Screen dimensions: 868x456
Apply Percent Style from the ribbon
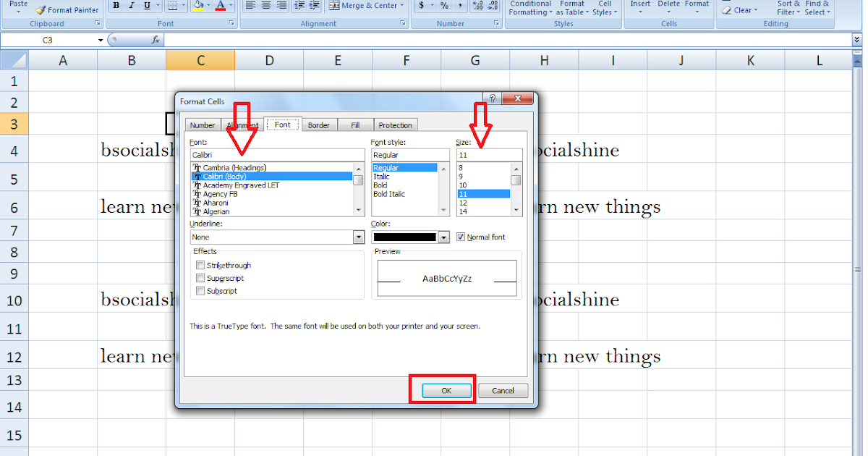point(443,6)
